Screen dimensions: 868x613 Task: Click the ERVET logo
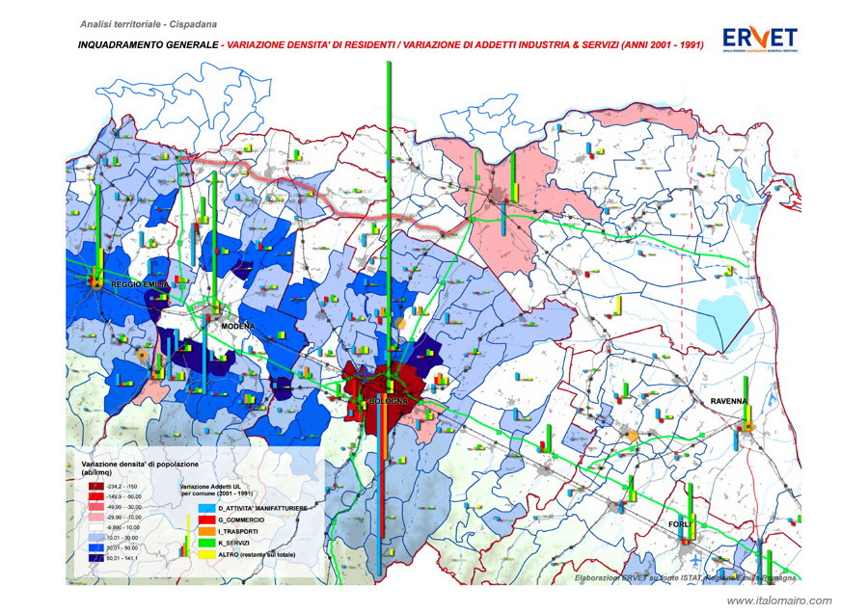762,38
